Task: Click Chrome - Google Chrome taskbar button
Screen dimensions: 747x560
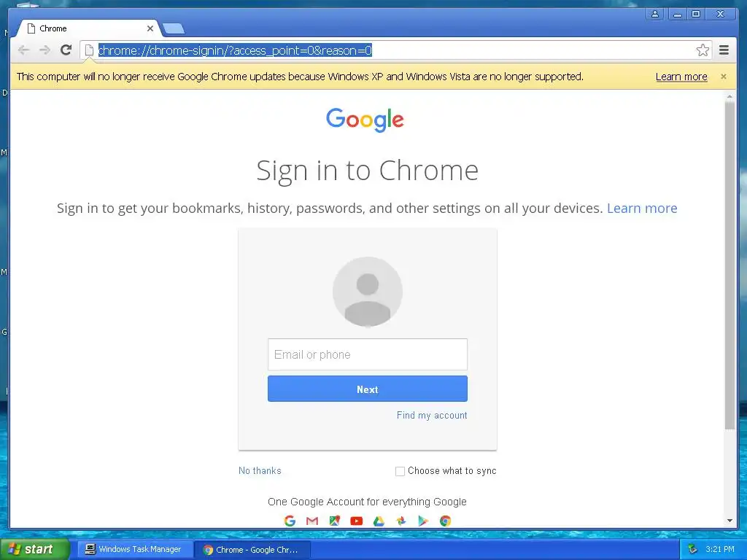Action: (x=252, y=550)
